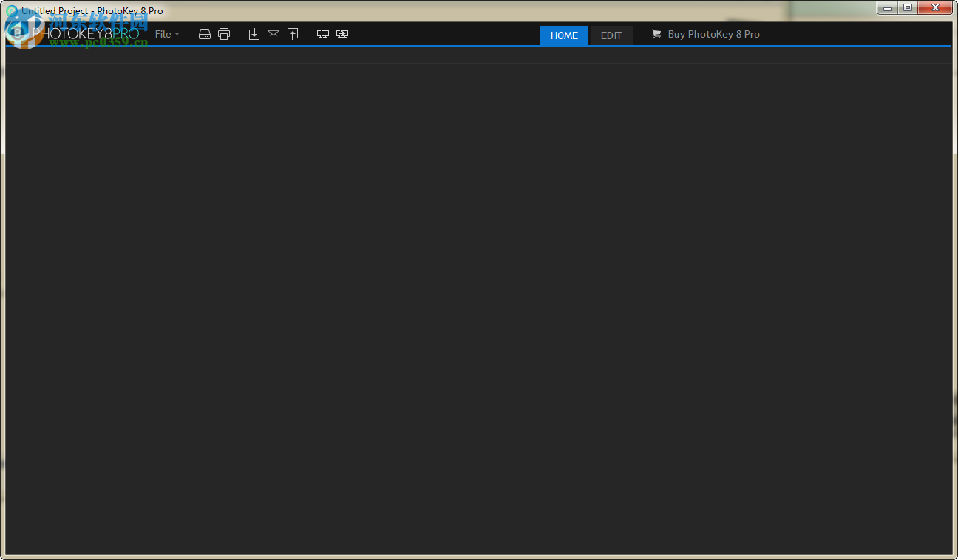Open the File menu
This screenshot has width=958, height=560.
[163, 34]
